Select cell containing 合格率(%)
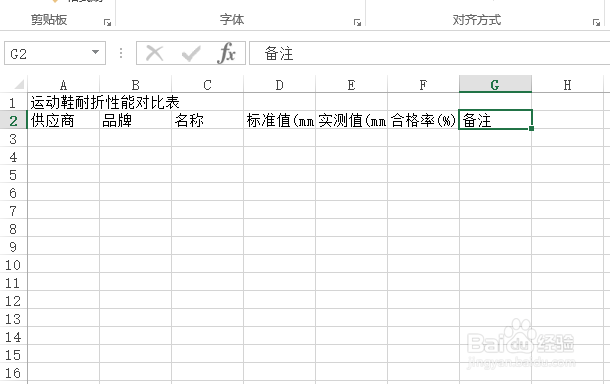The width and height of the screenshot is (610, 384). click(423, 121)
